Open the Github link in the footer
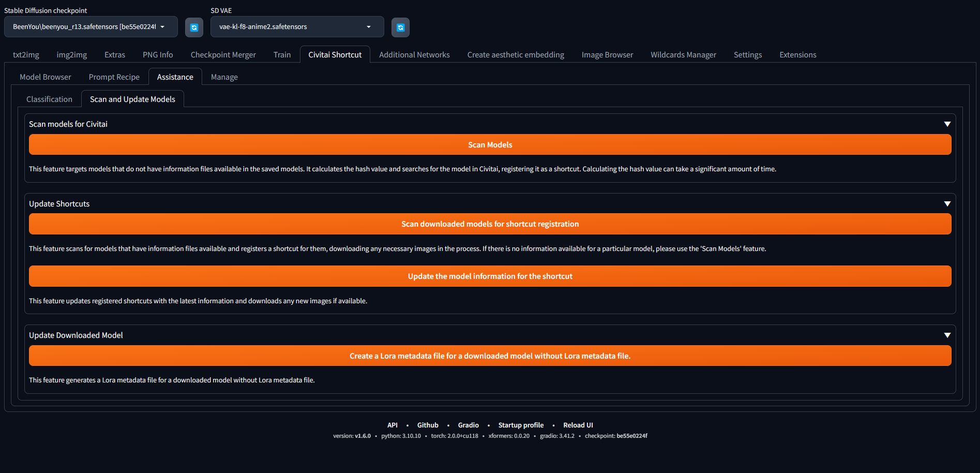 (428, 425)
